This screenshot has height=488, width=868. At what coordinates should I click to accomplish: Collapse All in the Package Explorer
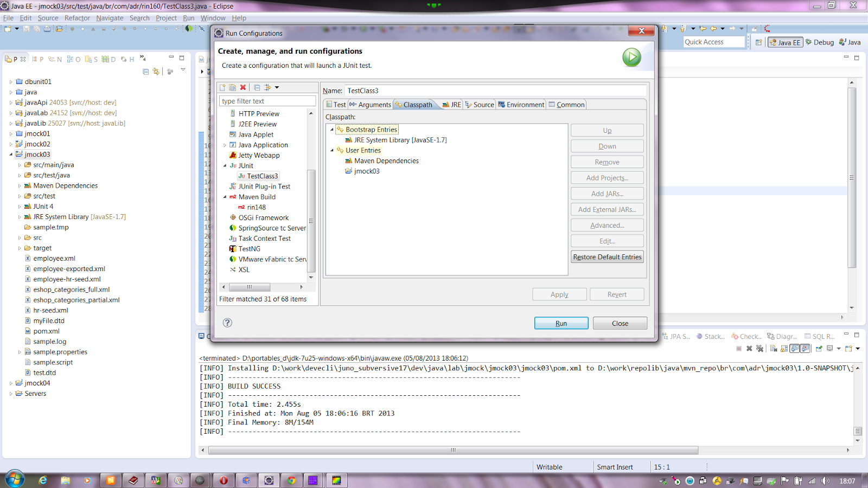coord(145,72)
